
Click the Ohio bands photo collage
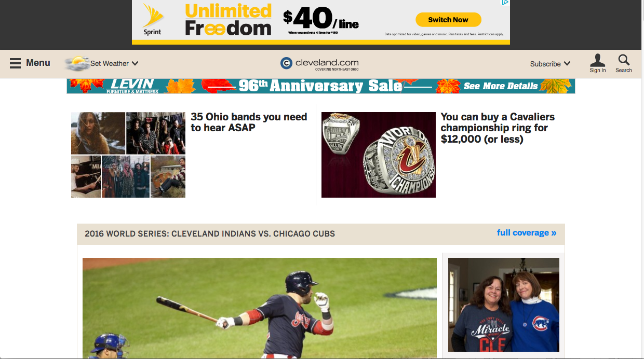pyautogui.click(x=128, y=155)
